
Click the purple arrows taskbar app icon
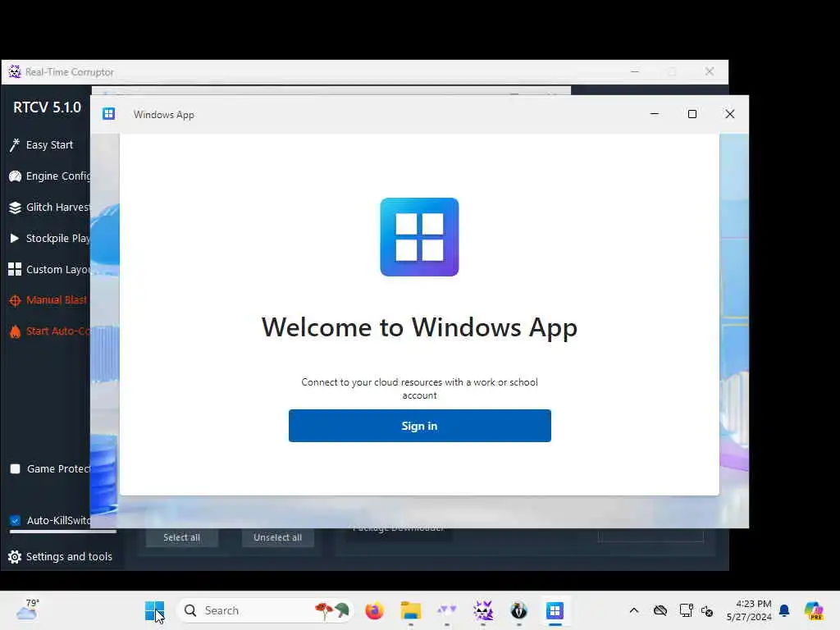click(x=446, y=609)
